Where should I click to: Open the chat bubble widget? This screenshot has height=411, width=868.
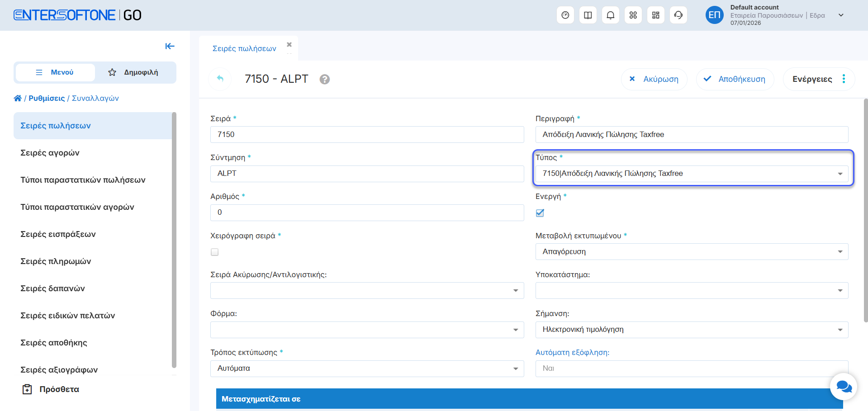coord(844,387)
